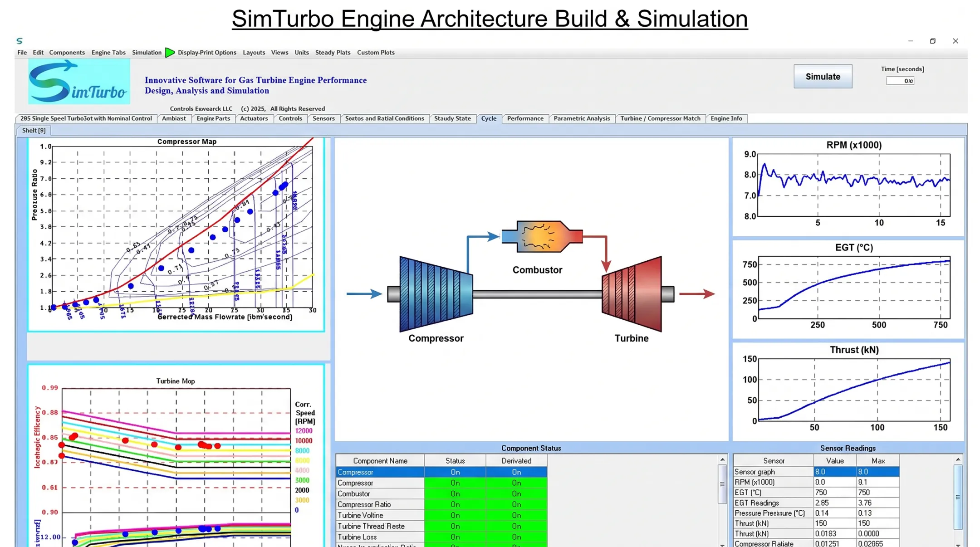Viewport: 980px width, 547px height.
Task: Select the Turbine Voltine row
Action: (x=441, y=516)
